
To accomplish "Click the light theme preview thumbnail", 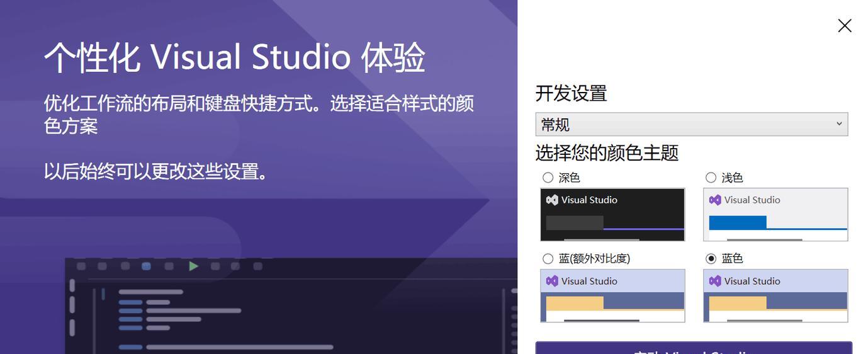I will click(775, 214).
